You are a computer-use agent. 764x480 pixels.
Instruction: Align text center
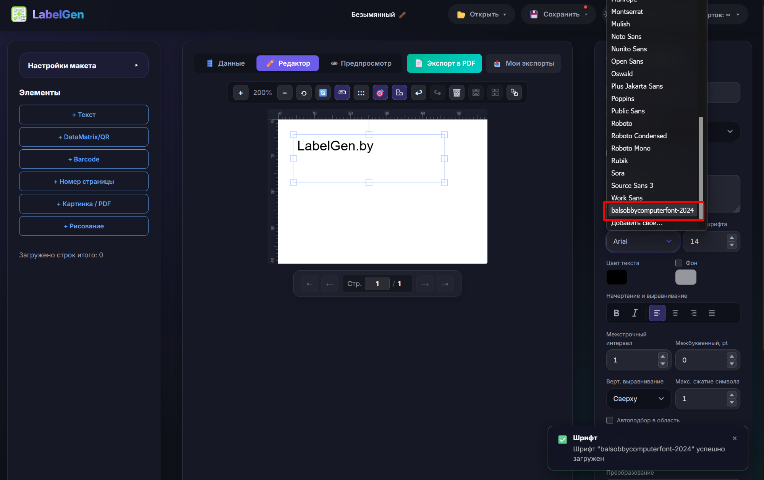(x=675, y=313)
